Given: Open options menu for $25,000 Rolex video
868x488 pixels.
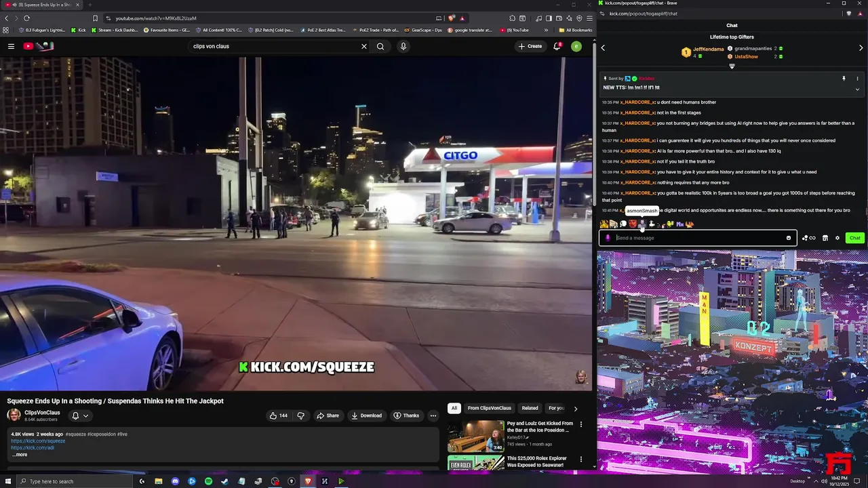Looking at the screenshot, I should (x=581, y=459).
